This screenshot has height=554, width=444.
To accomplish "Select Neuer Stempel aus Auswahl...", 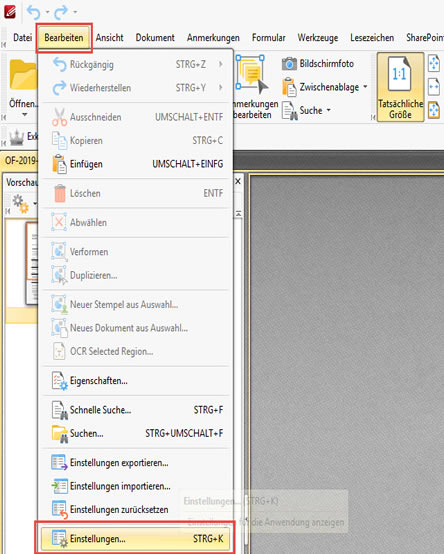I will click(x=136, y=305).
